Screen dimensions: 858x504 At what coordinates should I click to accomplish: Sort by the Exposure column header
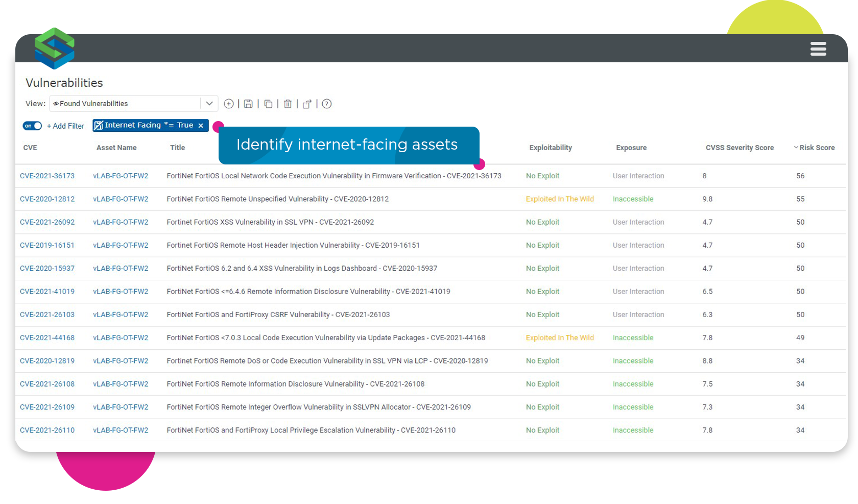tap(631, 148)
